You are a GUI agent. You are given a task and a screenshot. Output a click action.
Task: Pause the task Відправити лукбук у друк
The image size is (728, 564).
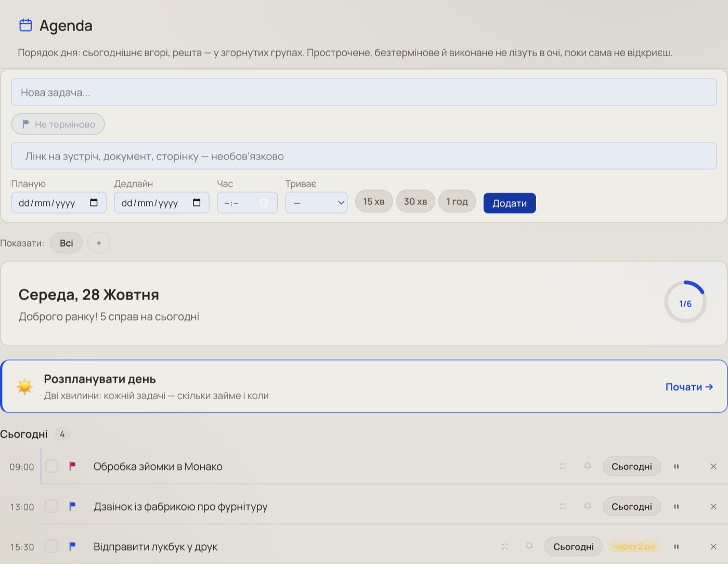(x=677, y=546)
